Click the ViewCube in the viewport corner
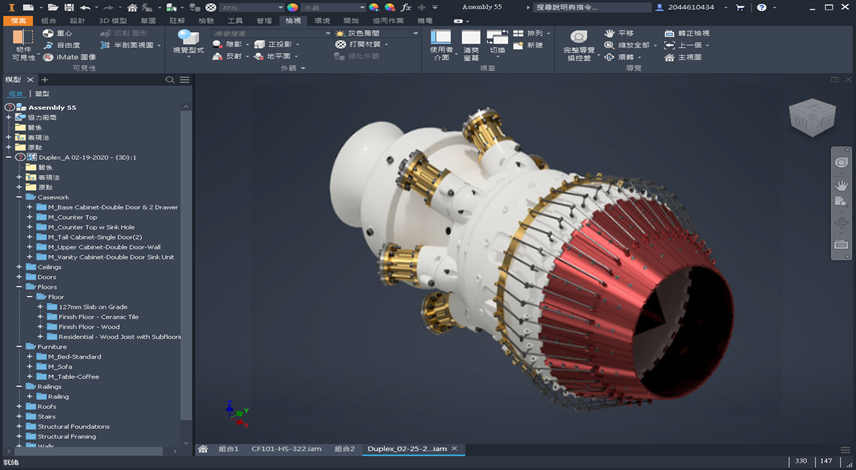856x470 pixels. pos(812,118)
